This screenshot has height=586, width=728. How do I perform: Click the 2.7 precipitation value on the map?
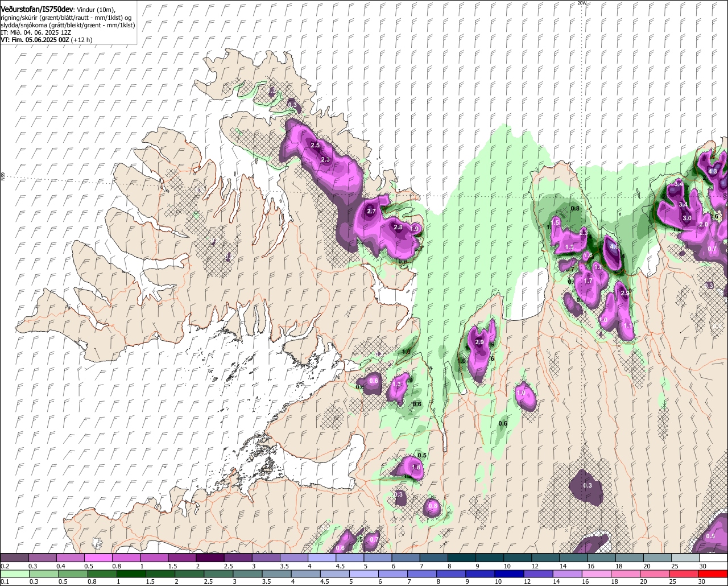pos(371,211)
